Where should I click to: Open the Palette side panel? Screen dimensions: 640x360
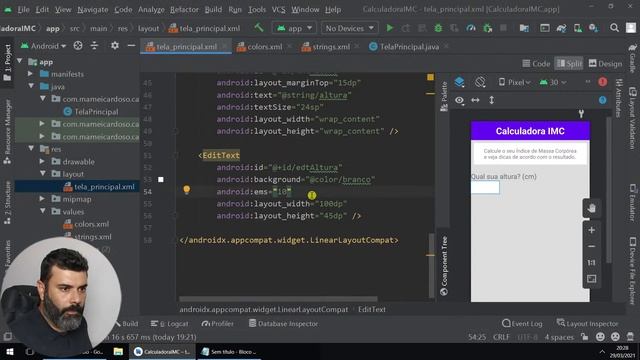click(x=444, y=96)
